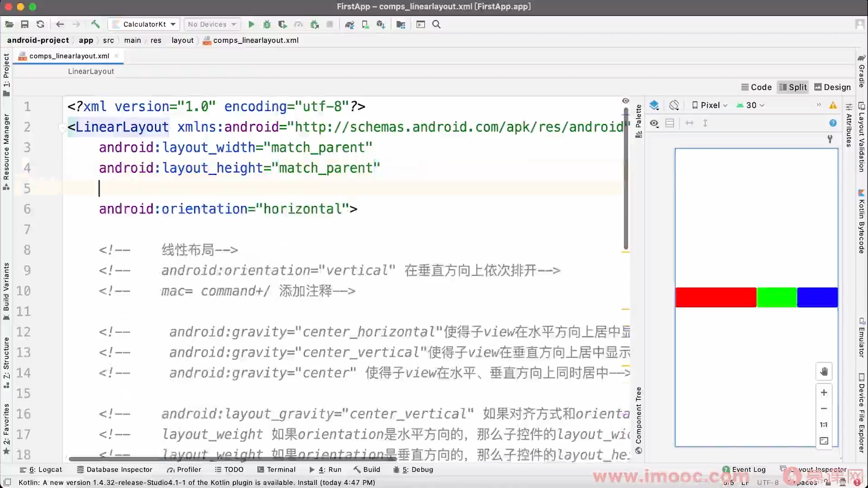Open the Device File folder icon in toolbar
868x488 pixels.
click(x=401, y=24)
